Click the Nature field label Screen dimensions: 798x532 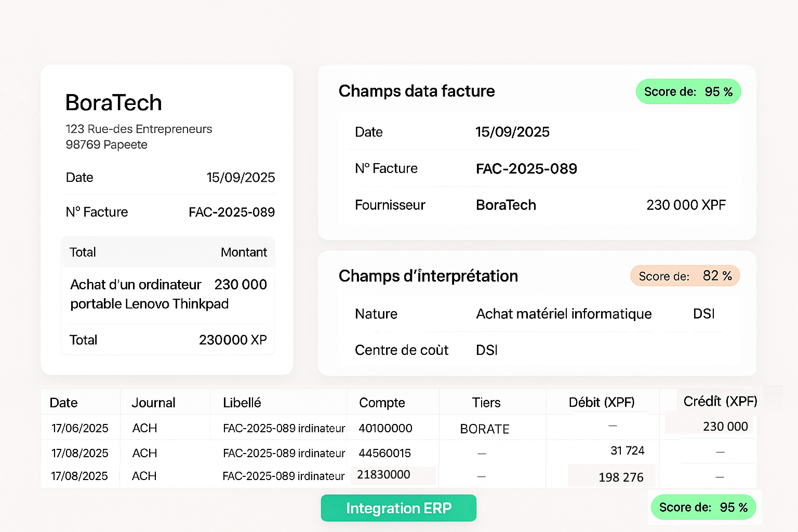click(376, 314)
